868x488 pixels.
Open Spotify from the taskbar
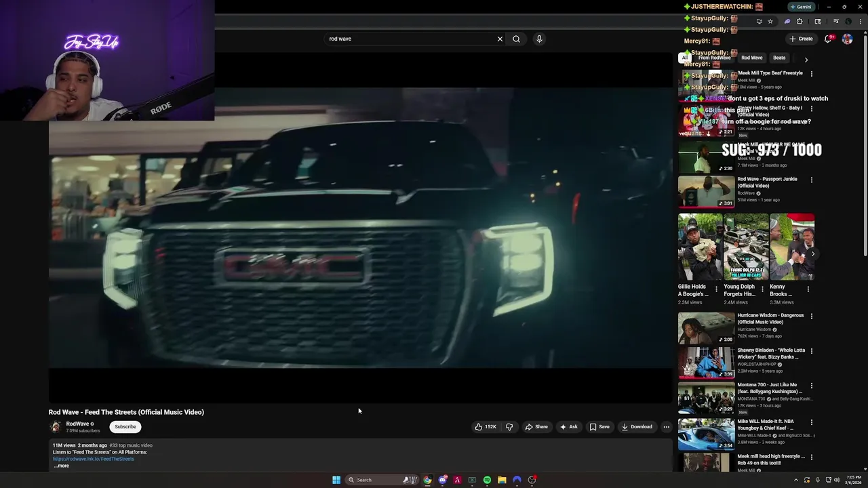(487, 480)
